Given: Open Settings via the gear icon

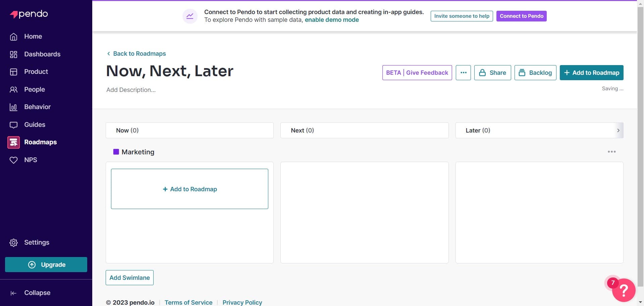Looking at the screenshot, I should (13, 242).
